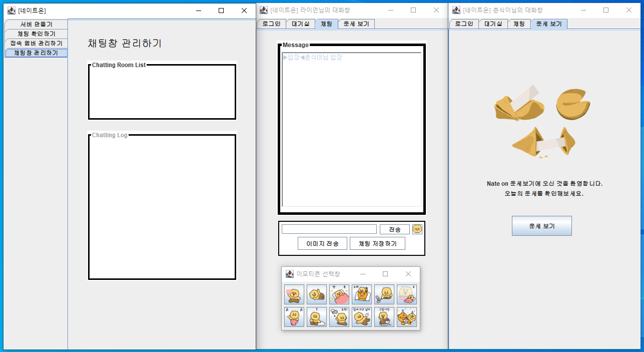The height and width of the screenshot is (352, 644).
Task: Choose the '집에 가고 싶다' emoticon
Action: click(x=362, y=317)
